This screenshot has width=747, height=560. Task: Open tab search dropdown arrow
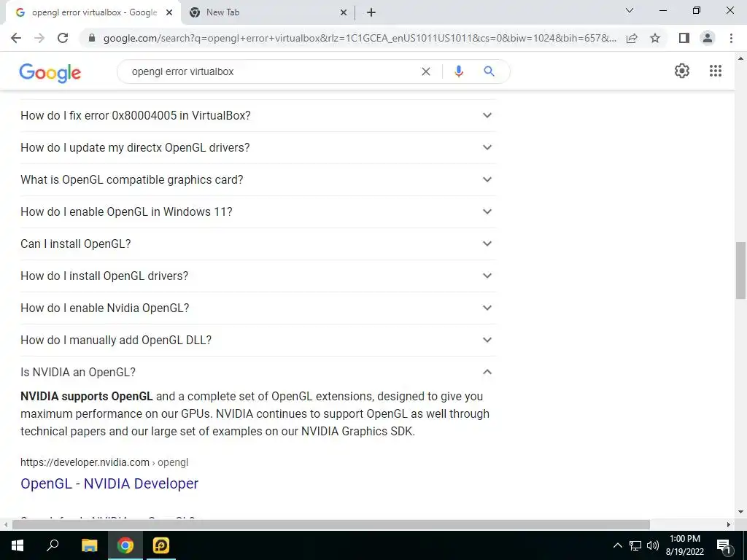tap(630, 10)
